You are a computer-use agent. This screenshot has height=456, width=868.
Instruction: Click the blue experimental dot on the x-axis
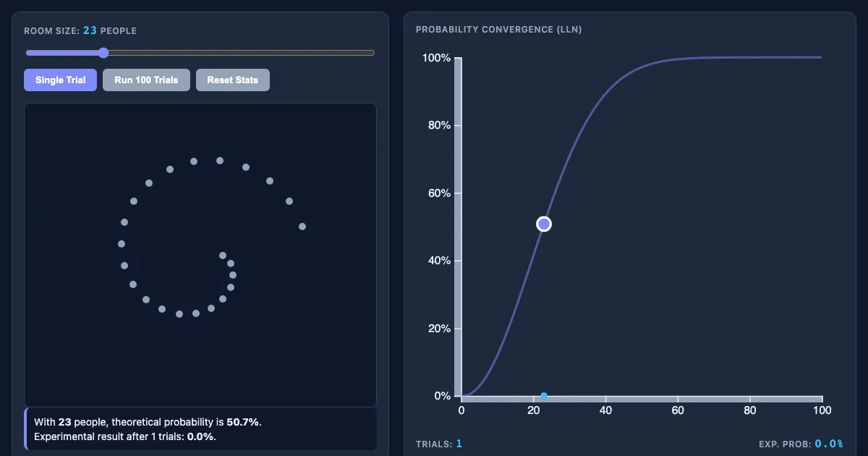point(544,396)
